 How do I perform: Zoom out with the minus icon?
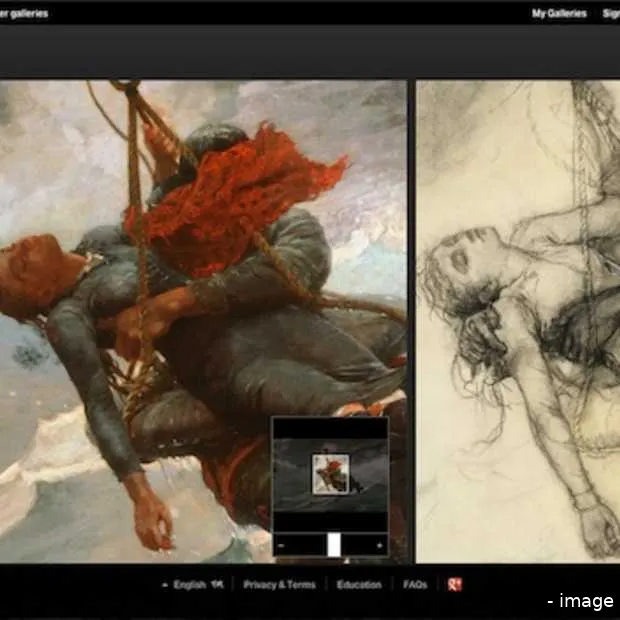pos(281,545)
